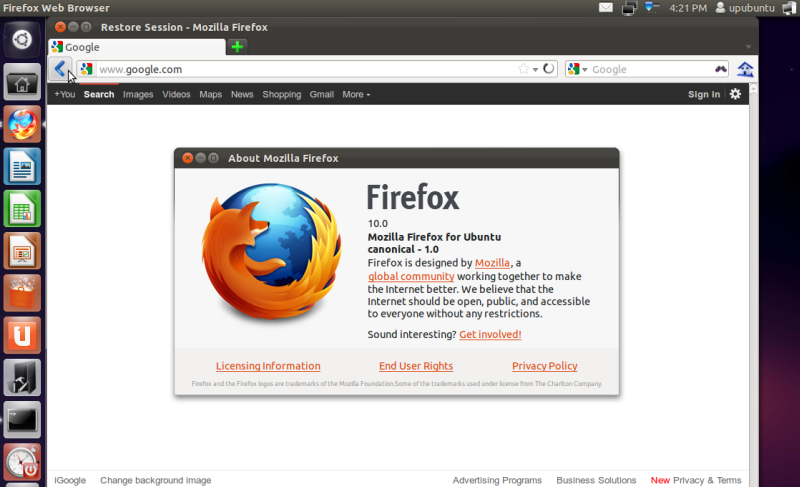Close the About Mozilla Firefox dialog
The image size is (800, 487).
pos(188,158)
